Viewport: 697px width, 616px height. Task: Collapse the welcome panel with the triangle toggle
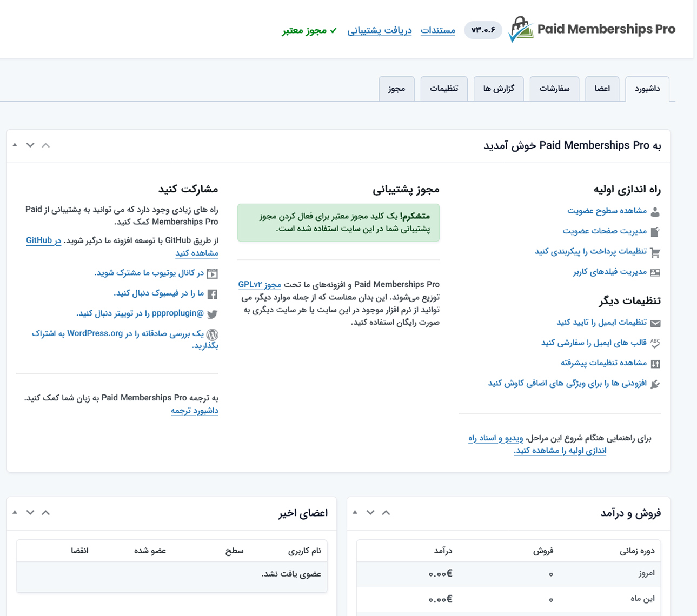[x=15, y=145]
